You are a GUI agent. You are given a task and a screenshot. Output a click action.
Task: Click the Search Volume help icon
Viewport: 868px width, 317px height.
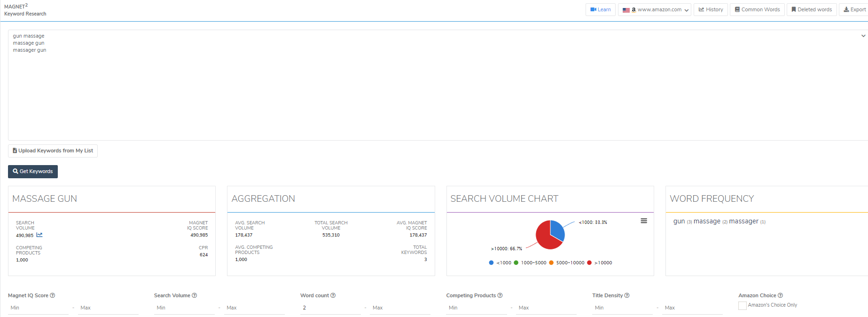[x=195, y=295]
